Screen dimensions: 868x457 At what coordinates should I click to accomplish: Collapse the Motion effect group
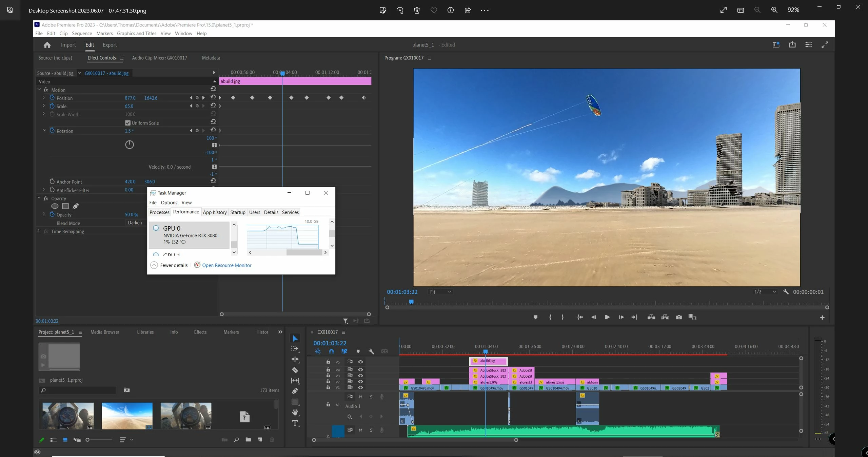click(39, 90)
